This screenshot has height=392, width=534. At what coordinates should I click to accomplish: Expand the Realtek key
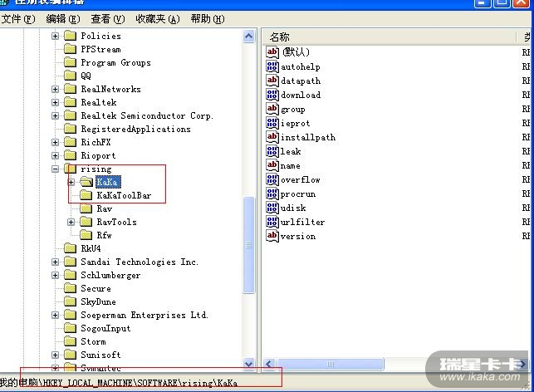point(55,102)
